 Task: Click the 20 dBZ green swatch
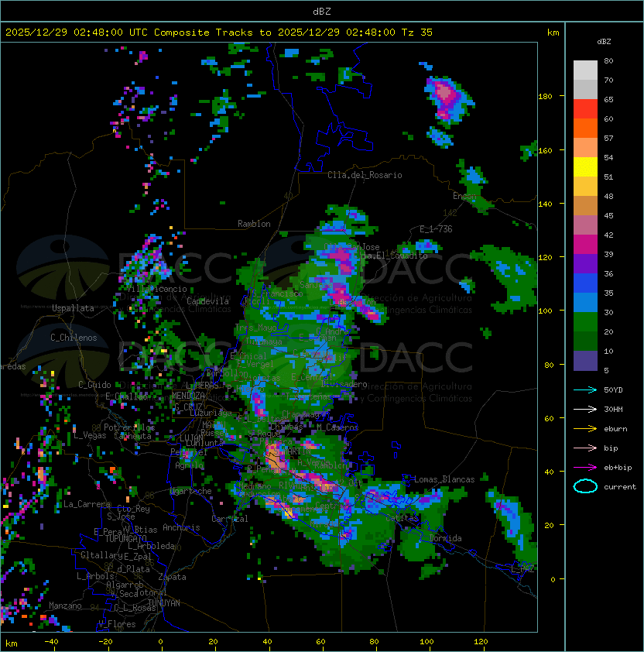(x=585, y=341)
